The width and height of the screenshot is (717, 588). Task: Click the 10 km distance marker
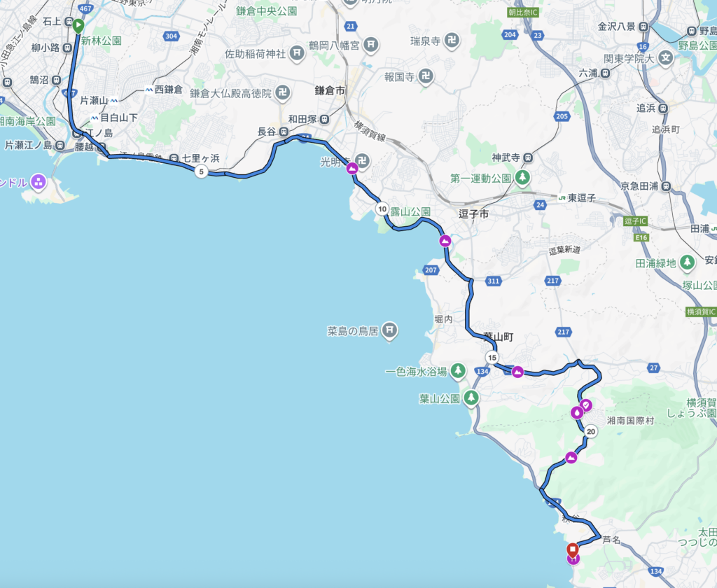click(x=382, y=209)
